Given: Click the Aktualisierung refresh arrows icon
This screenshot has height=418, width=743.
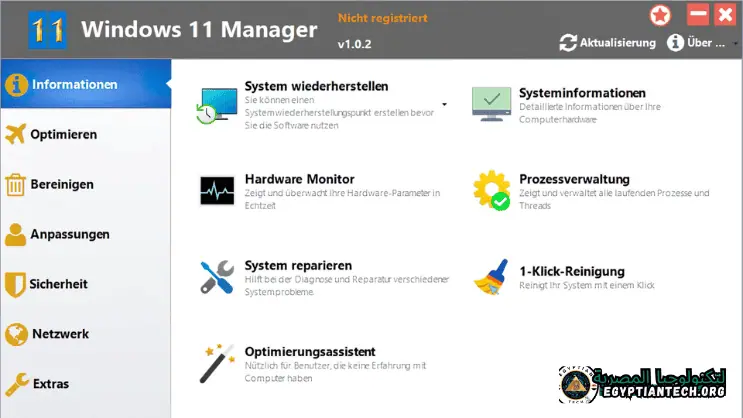Looking at the screenshot, I should [x=568, y=43].
